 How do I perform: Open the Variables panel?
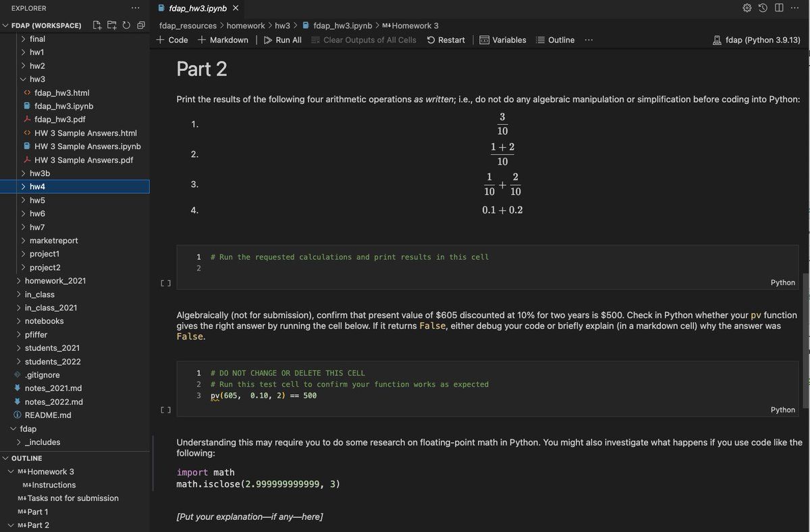[502, 40]
